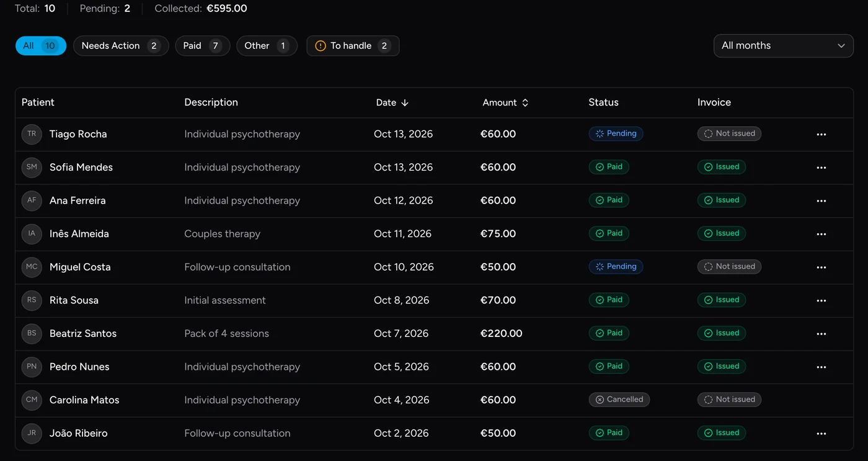
Task: Click the Pending status badge for Miguel Costa
Action: (616, 267)
